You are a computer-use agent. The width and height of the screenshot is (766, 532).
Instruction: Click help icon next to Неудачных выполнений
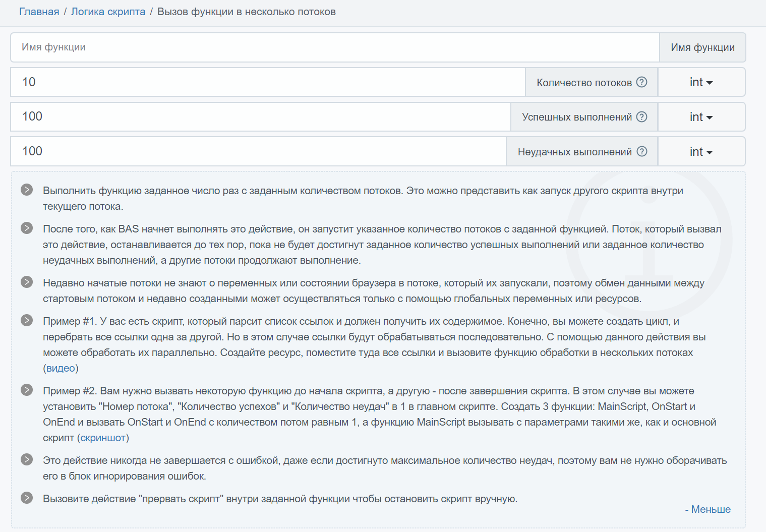[x=641, y=151]
